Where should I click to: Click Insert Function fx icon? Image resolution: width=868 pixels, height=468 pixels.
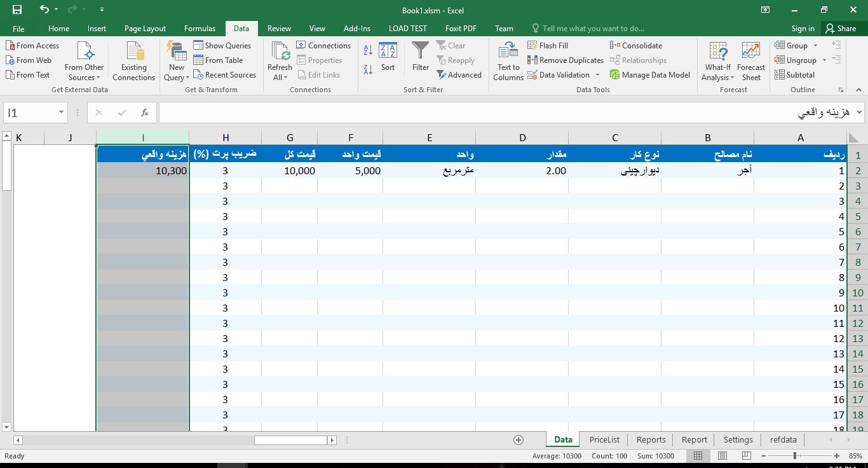click(x=145, y=113)
